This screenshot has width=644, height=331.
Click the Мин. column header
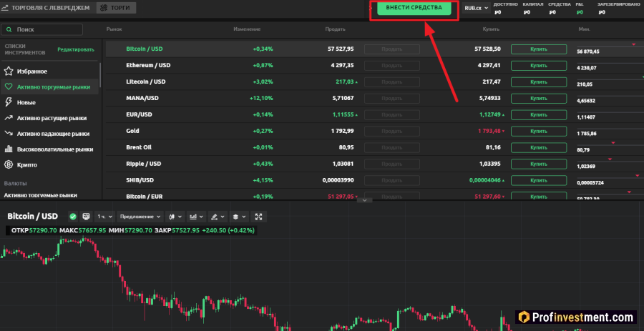point(584,29)
